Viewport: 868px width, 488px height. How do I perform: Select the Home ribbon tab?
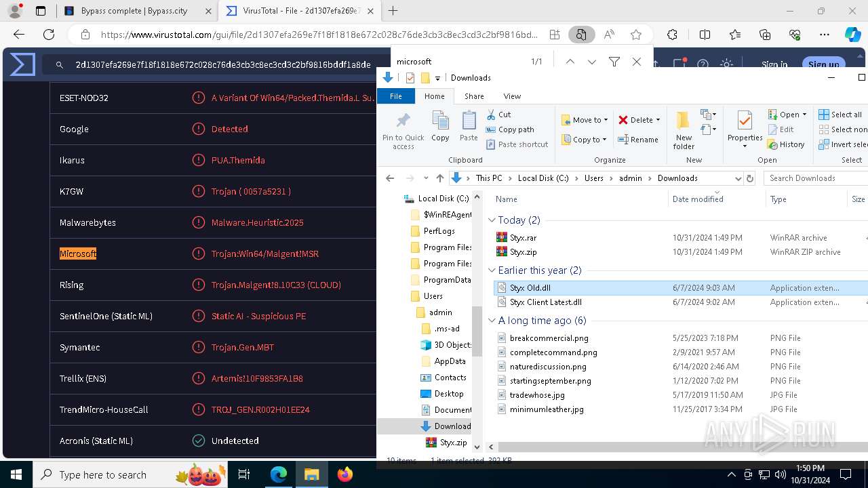click(x=435, y=96)
